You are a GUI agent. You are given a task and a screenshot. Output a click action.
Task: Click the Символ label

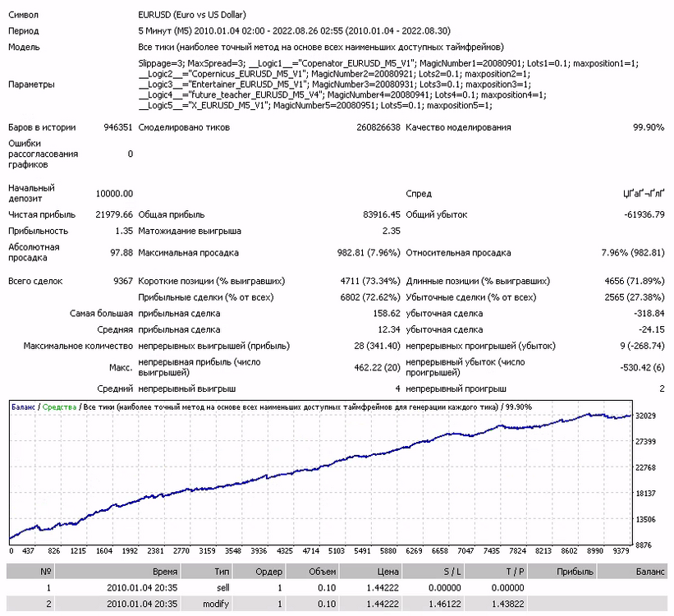[x=23, y=15]
